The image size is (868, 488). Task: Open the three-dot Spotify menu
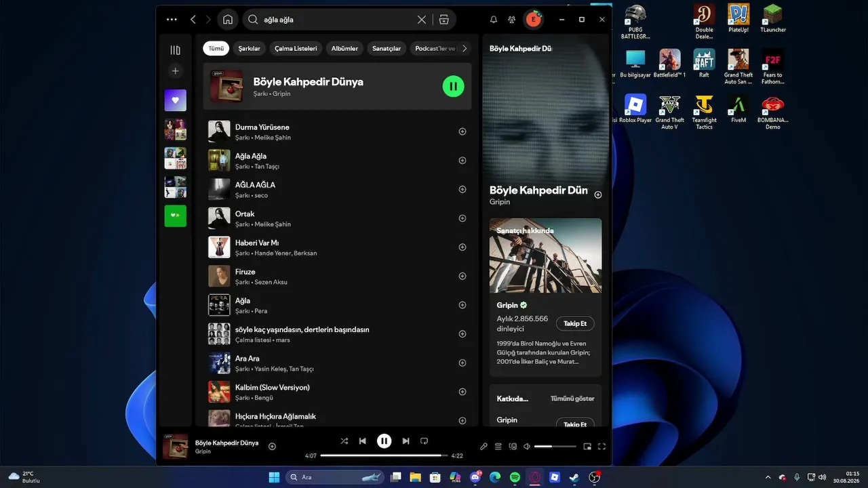click(x=172, y=20)
